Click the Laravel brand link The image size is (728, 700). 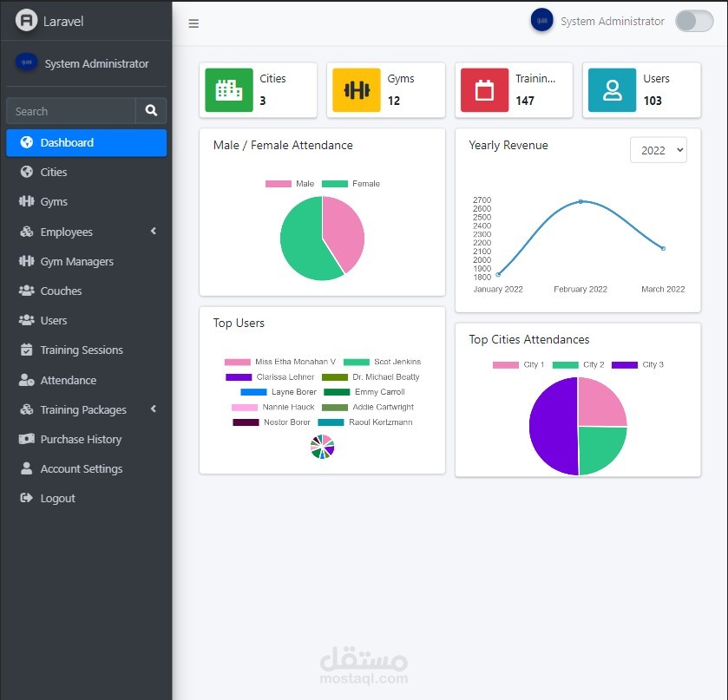(x=63, y=22)
